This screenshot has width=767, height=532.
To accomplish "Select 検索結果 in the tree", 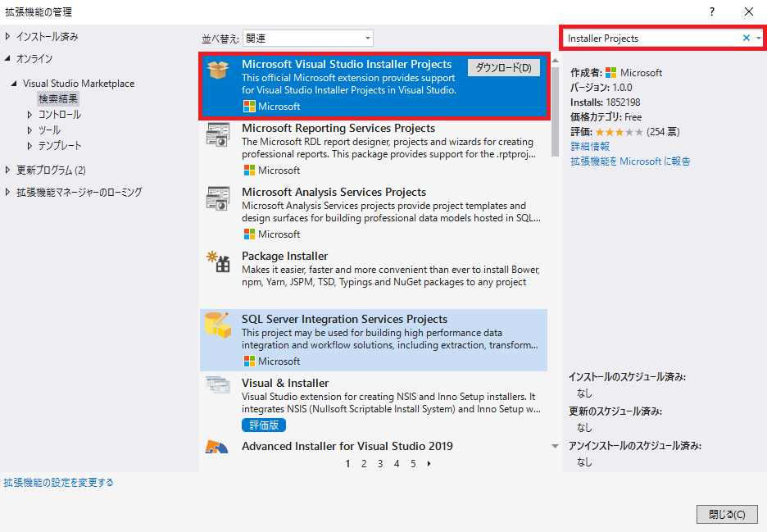I will (x=58, y=99).
